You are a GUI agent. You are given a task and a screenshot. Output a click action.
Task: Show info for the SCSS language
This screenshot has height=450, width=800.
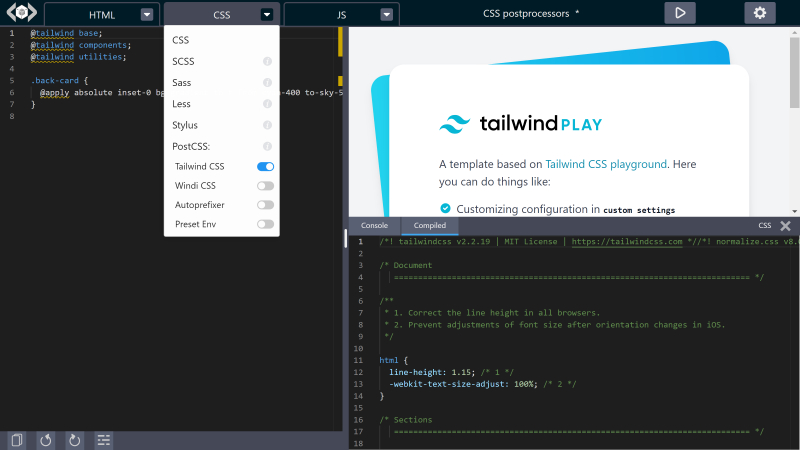coord(267,62)
